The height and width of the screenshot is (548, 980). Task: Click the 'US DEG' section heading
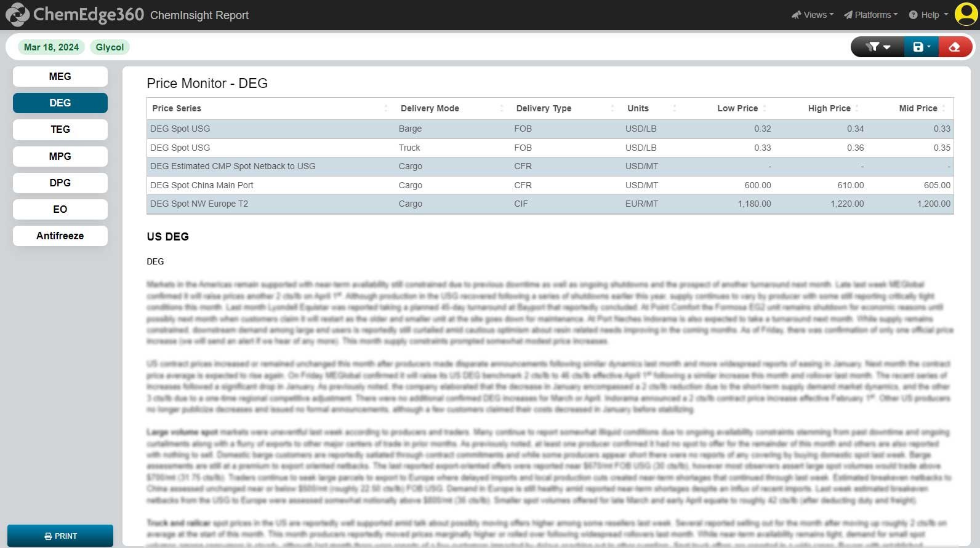point(167,237)
